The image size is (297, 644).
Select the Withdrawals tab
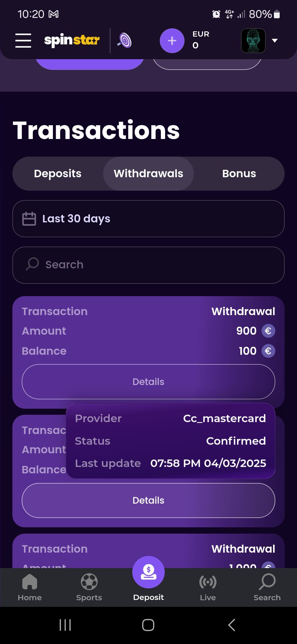(148, 174)
